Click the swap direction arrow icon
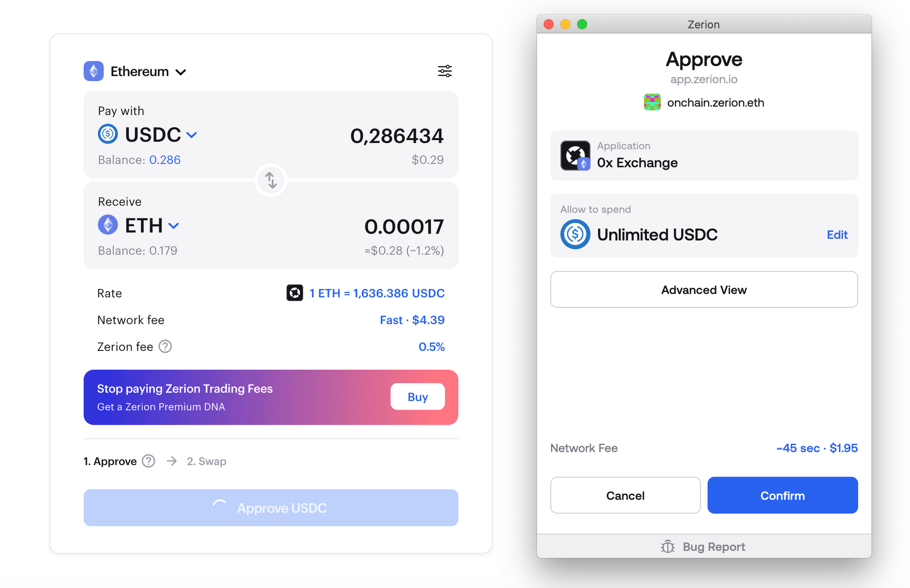 point(271,181)
